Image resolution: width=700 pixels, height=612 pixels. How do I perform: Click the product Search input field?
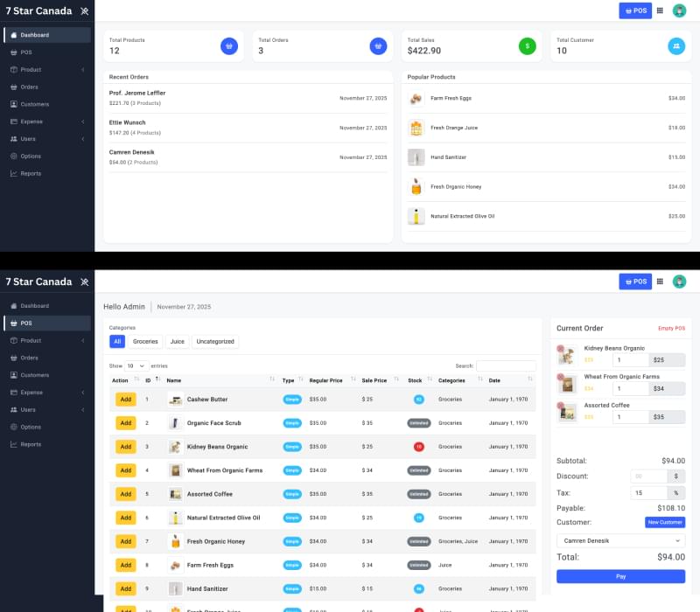point(506,365)
